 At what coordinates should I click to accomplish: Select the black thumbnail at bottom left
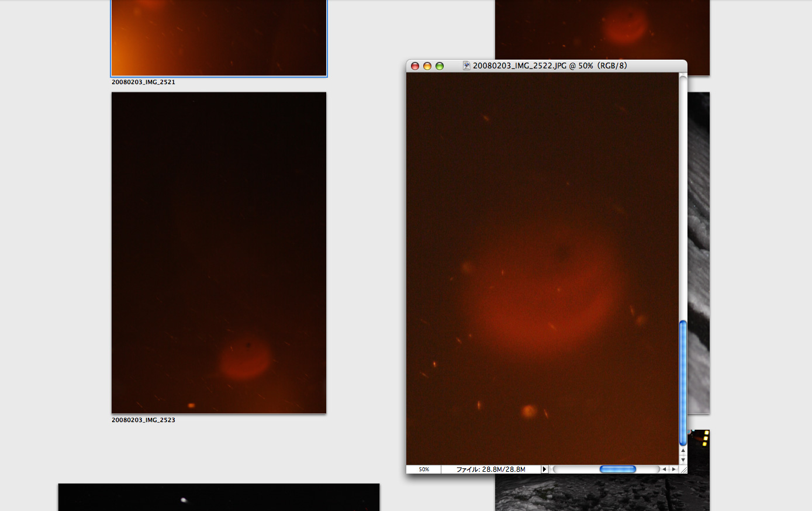pos(219,497)
